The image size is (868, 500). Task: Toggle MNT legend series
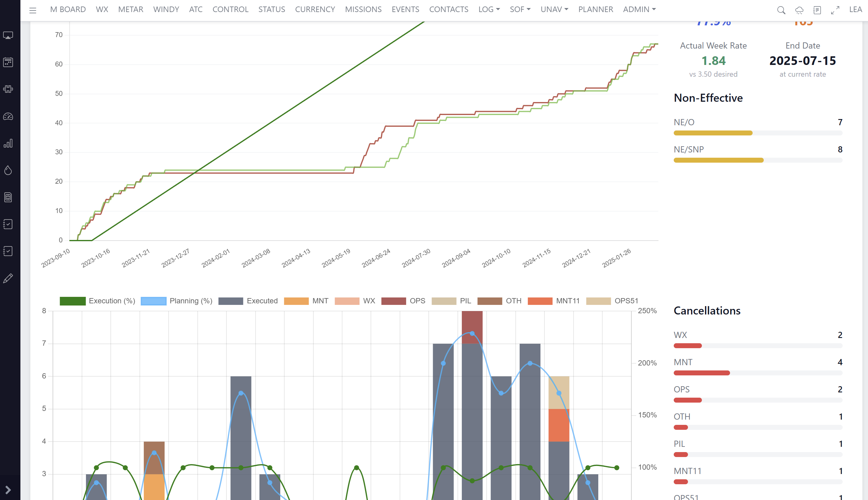point(306,301)
